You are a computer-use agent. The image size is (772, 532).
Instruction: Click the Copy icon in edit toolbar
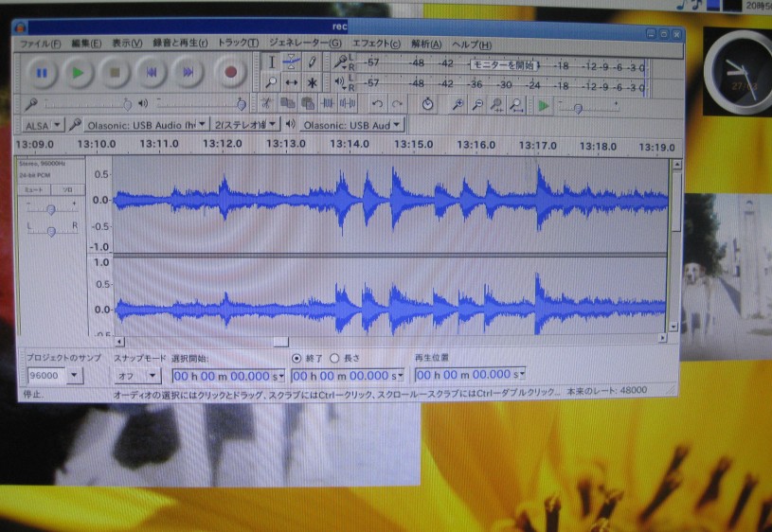pyautogui.click(x=287, y=103)
